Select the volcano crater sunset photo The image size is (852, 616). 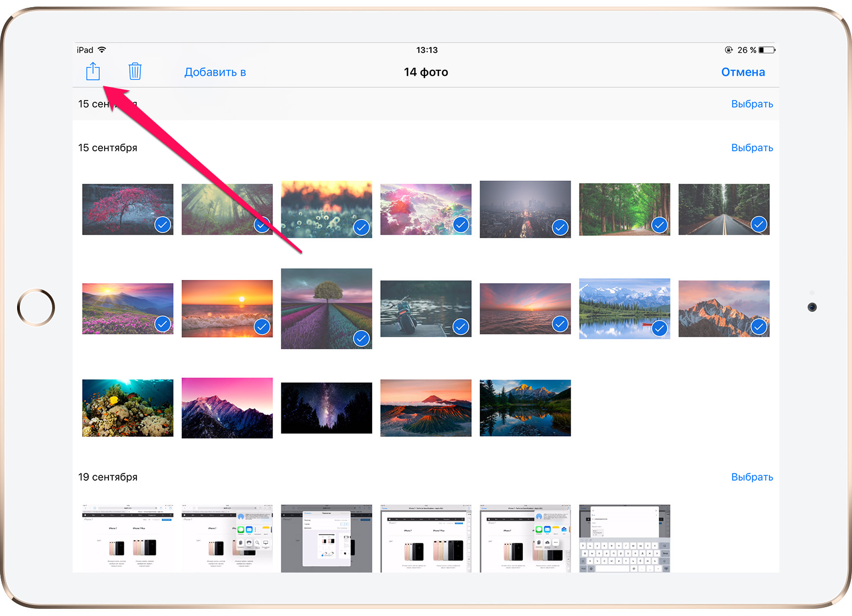point(426,408)
